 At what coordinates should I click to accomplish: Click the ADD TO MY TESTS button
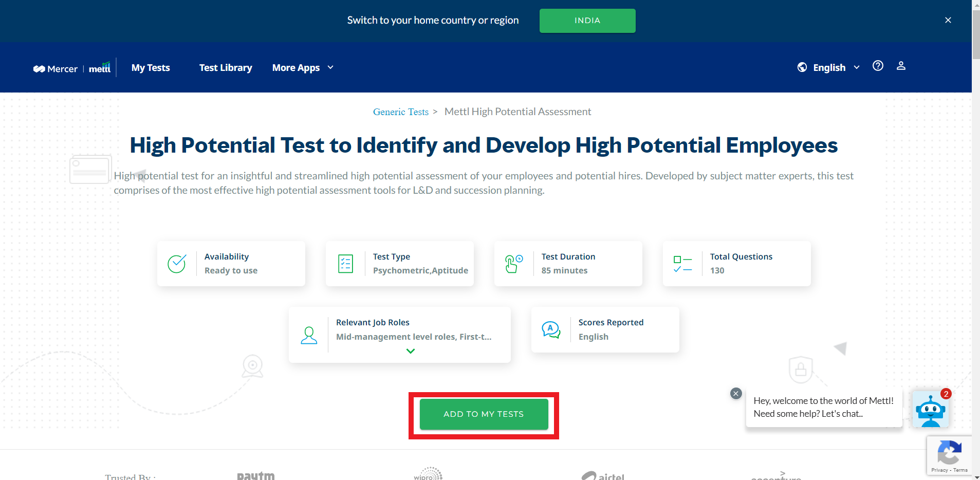[x=484, y=414]
